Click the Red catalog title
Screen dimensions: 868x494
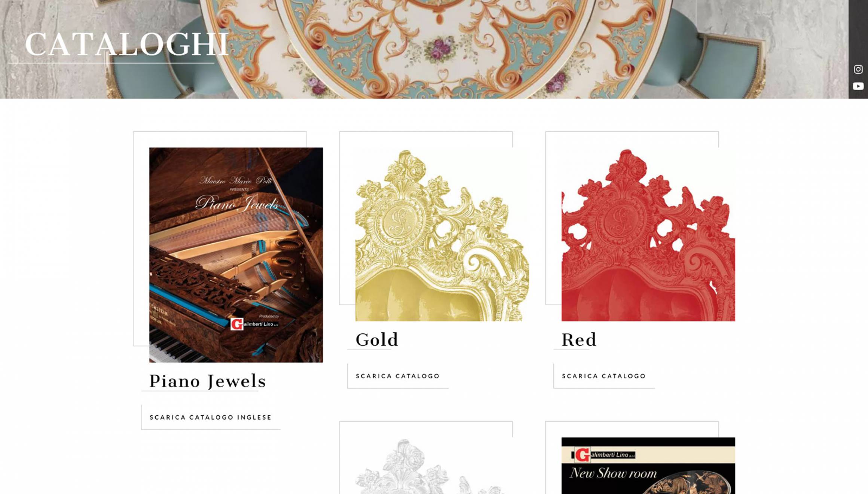(579, 340)
